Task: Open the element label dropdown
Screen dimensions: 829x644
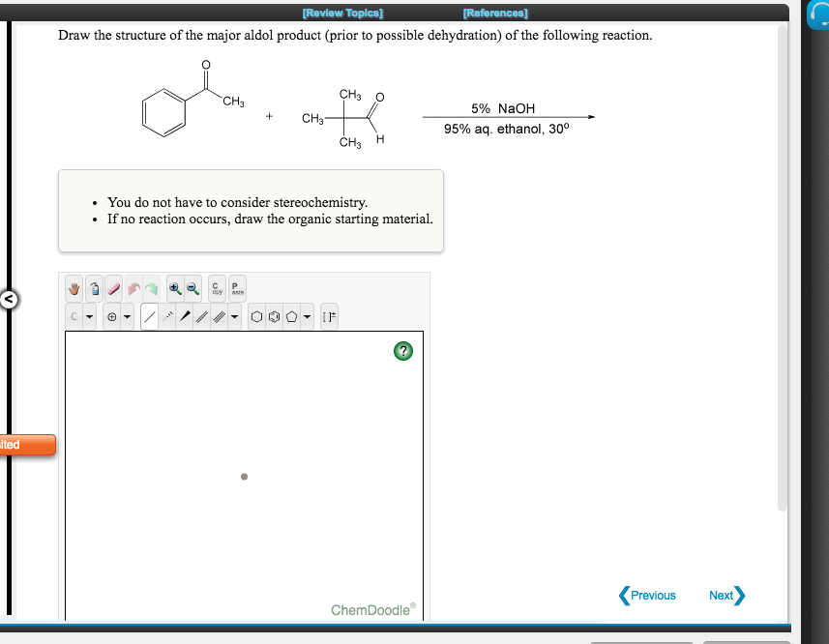Action: click(88, 316)
